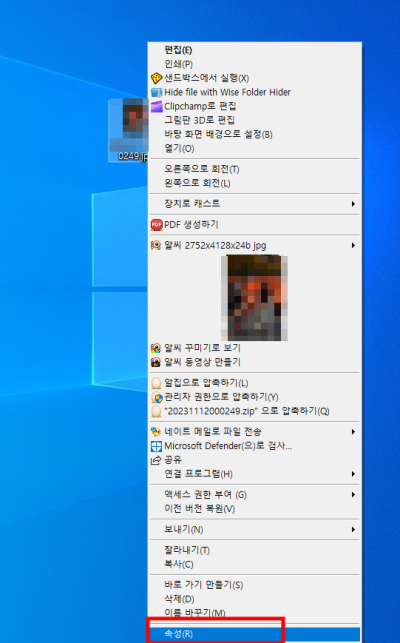Expand the 액세스 권한 부여 (G) submenu arrow
The height and width of the screenshot is (643, 400).
click(353, 495)
